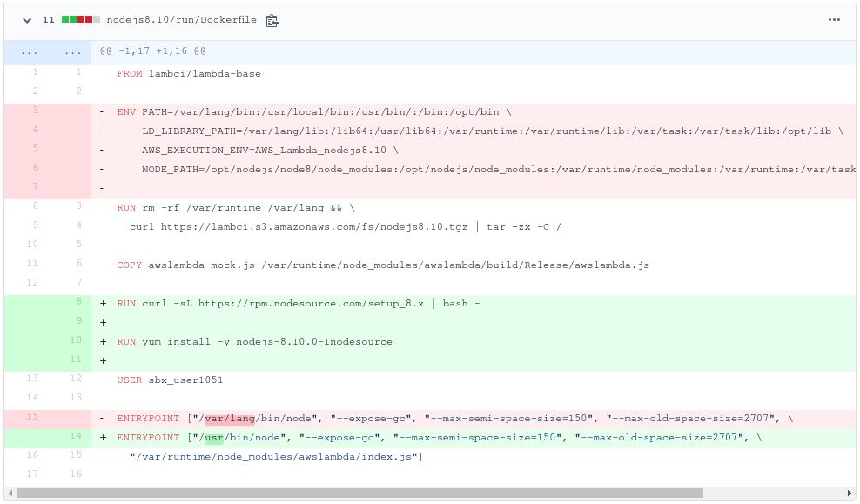This screenshot has height=504, width=860.
Task: Click new line number 8
Action: coord(79,301)
